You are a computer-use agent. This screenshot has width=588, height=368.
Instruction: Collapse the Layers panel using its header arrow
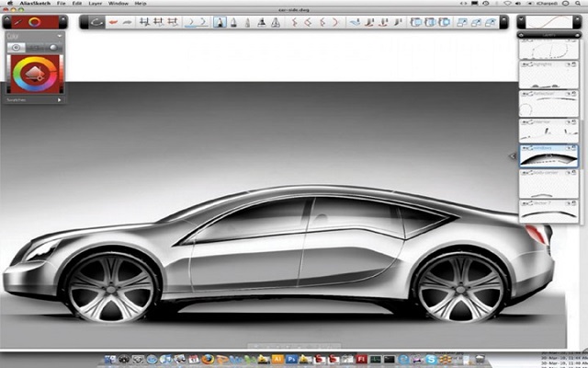(x=522, y=35)
